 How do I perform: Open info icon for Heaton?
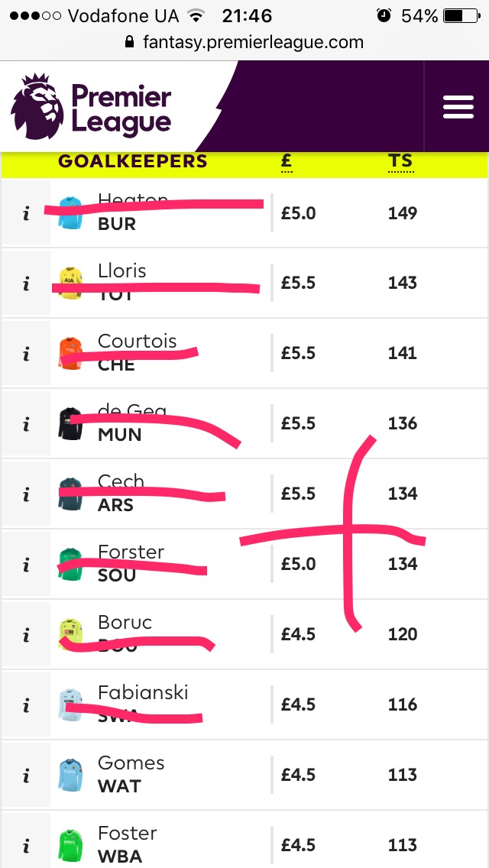pos(25,212)
